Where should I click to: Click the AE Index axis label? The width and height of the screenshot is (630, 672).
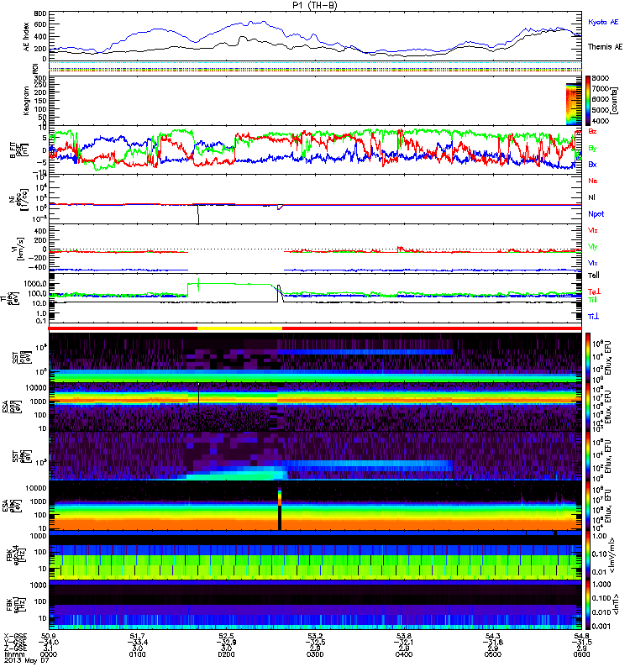pyautogui.click(x=27, y=36)
